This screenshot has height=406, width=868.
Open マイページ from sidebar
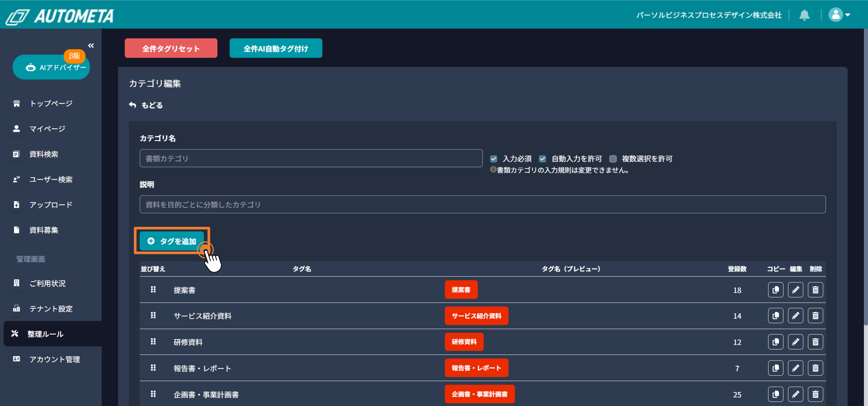point(47,129)
